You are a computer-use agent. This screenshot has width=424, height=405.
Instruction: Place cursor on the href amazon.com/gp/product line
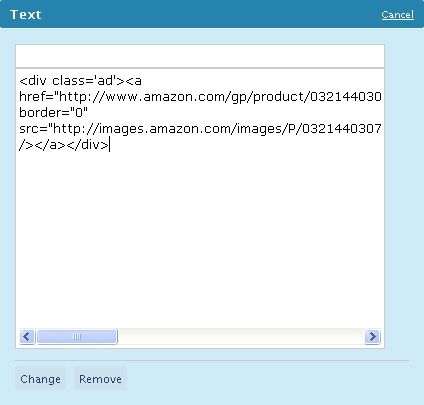(x=200, y=97)
